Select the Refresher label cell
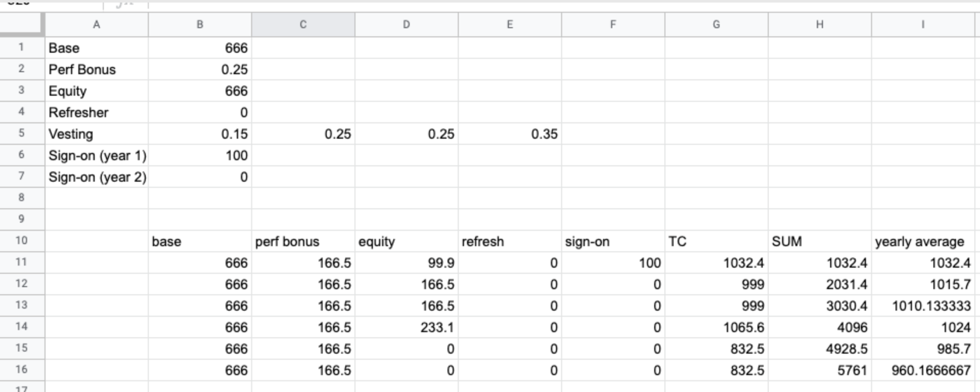This screenshot has height=392, width=980. tap(97, 113)
